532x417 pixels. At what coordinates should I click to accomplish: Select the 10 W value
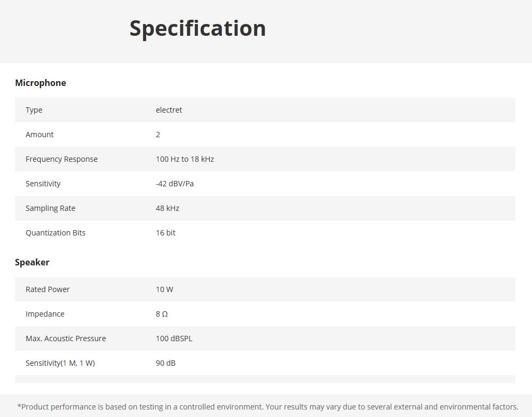click(x=164, y=289)
